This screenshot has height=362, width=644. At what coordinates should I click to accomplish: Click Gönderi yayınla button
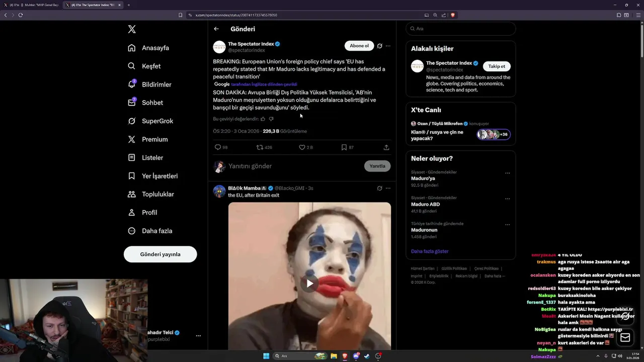tap(160, 254)
